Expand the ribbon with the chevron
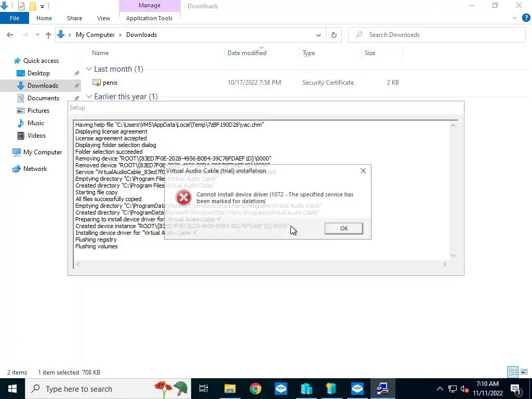This screenshot has height=399, width=532. (515, 18)
